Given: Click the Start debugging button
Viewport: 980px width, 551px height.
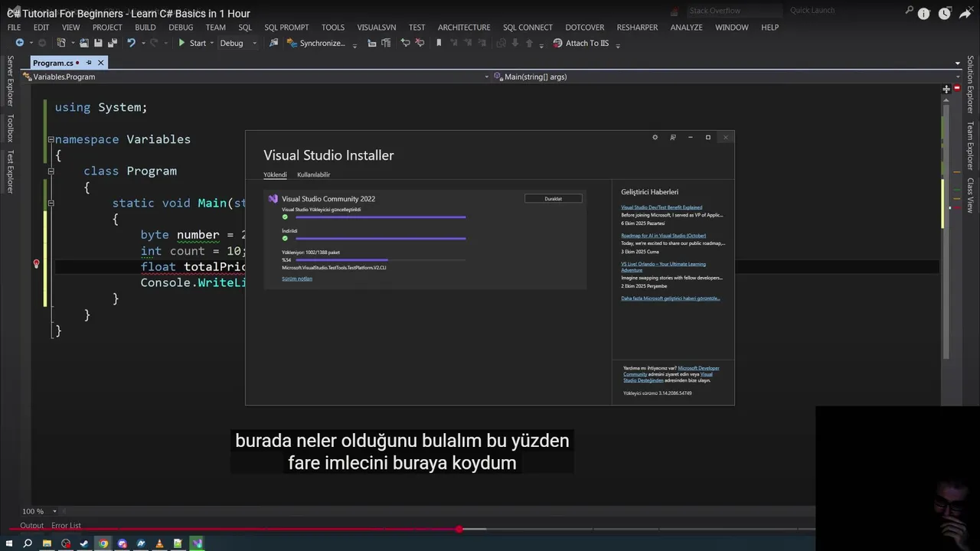Looking at the screenshot, I should (x=192, y=43).
